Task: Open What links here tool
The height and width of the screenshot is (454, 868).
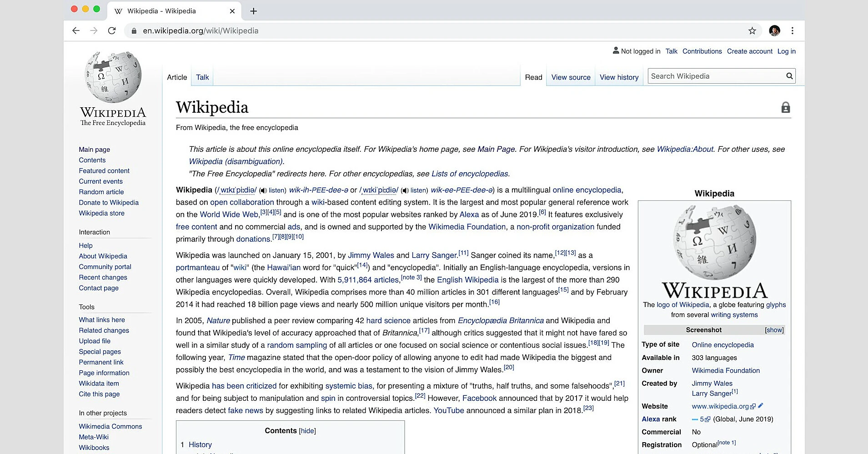Action: (x=102, y=320)
